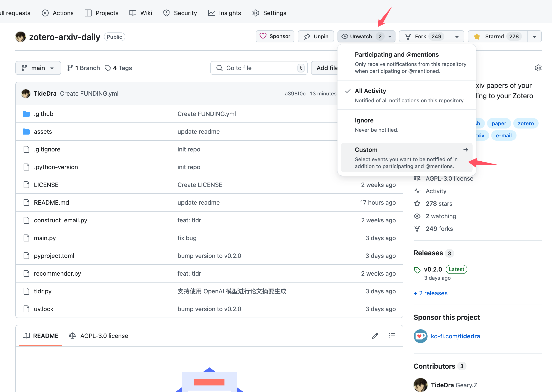The height and width of the screenshot is (392, 552).
Task: Open the README outline list icon
Action: pyautogui.click(x=392, y=336)
